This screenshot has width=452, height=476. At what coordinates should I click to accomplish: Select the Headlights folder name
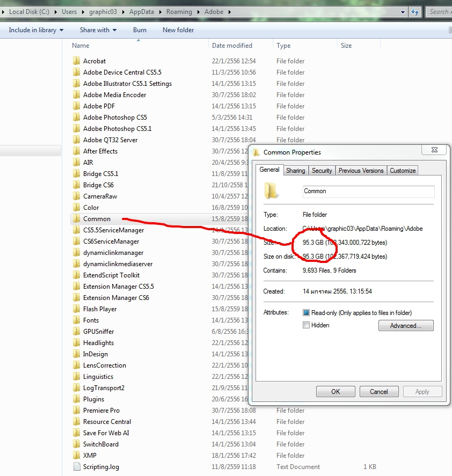98,343
